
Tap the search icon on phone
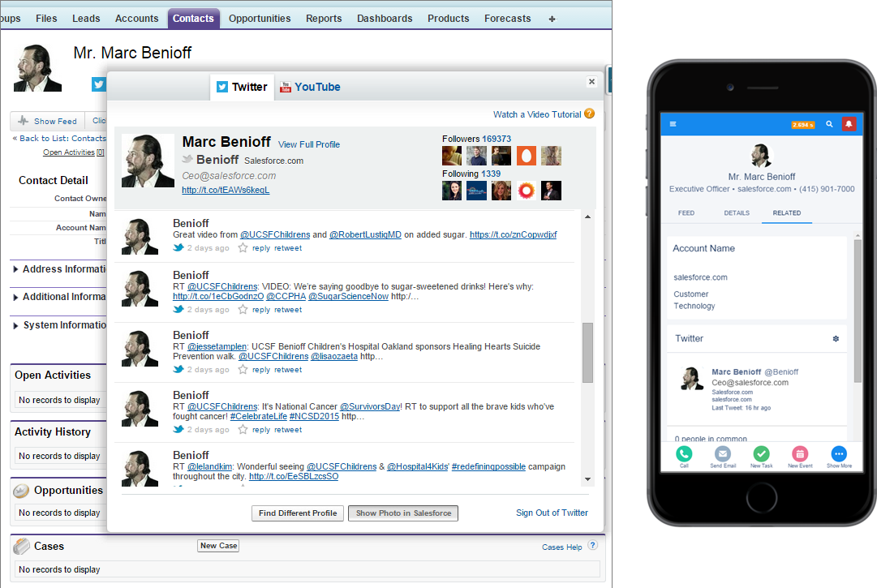[x=829, y=124]
